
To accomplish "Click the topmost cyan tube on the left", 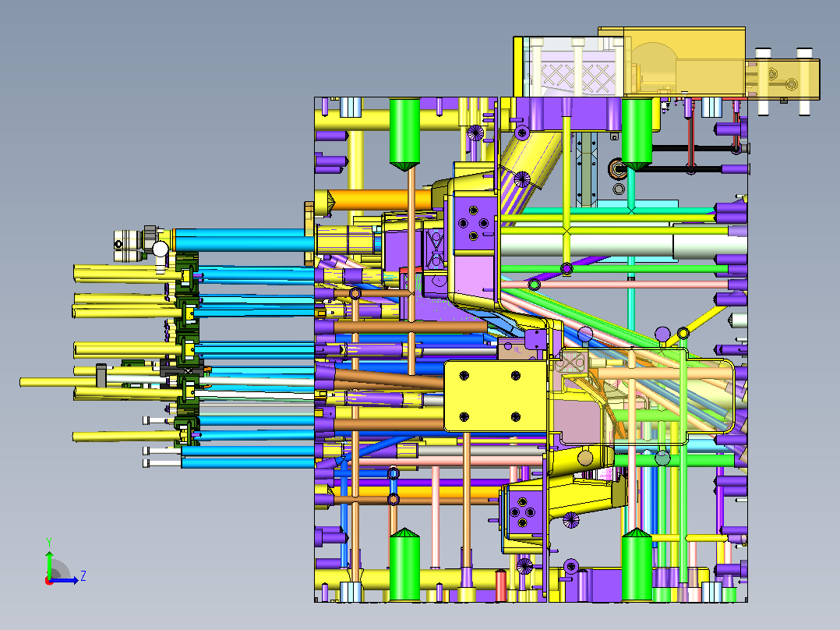I will (x=245, y=239).
